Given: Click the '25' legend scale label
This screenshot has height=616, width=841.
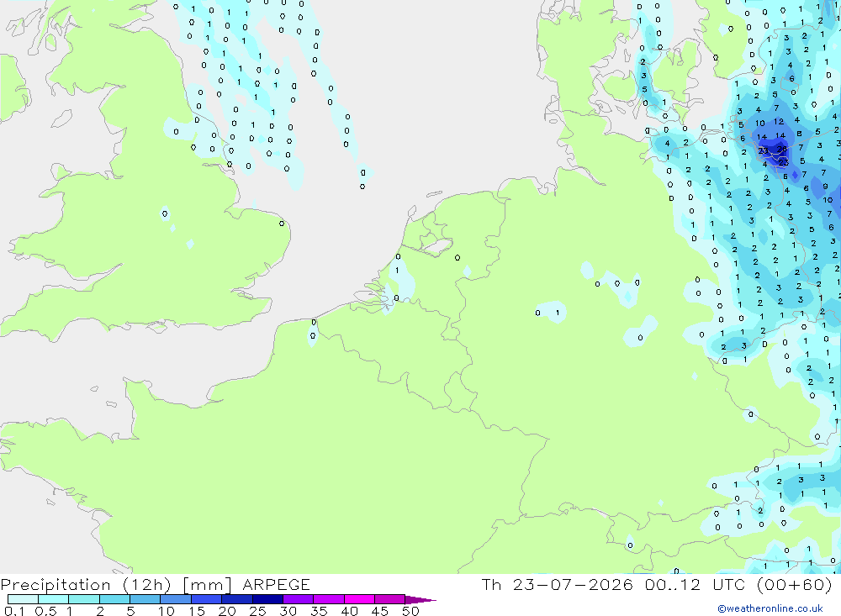Looking at the screenshot, I should [x=257, y=611].
